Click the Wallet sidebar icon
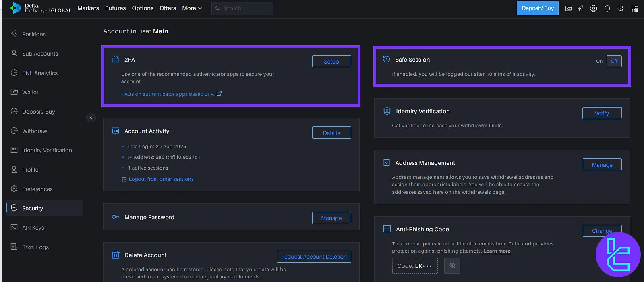The image size is (644, 282). click(x=14, y=92)
